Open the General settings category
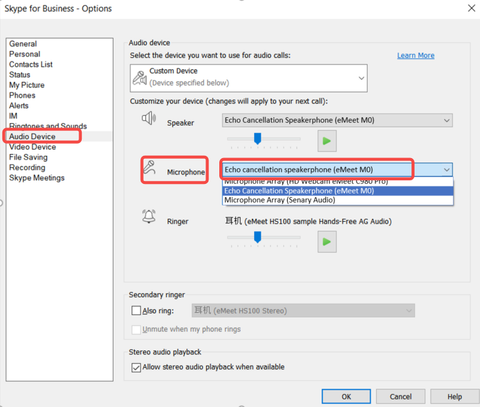 [23, 44]
